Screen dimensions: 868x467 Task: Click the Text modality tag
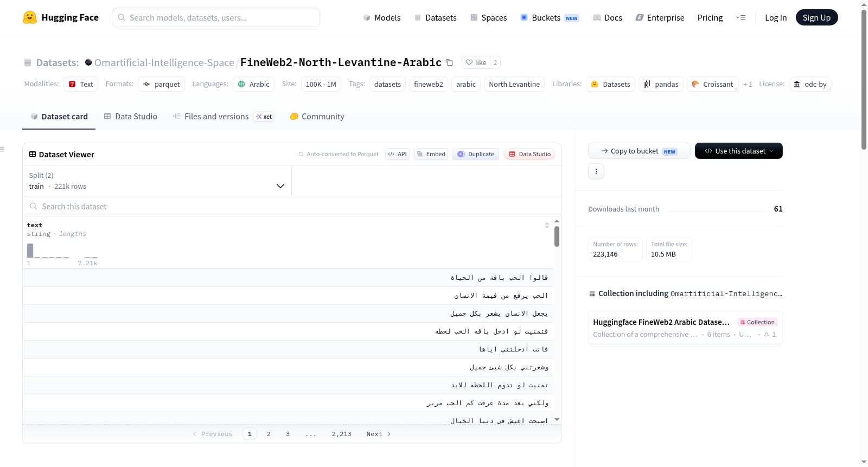[x=81, y=84]
